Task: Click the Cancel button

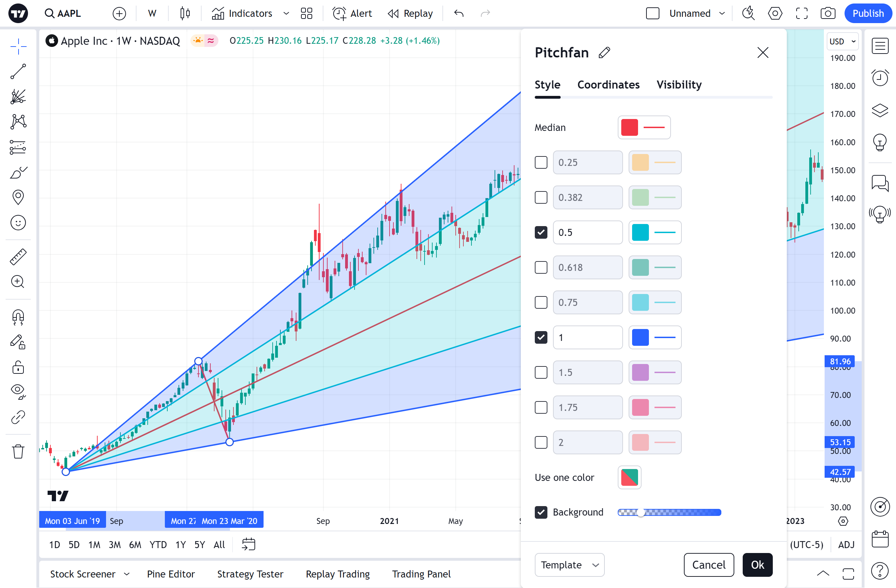Action: tap(708, 565)
